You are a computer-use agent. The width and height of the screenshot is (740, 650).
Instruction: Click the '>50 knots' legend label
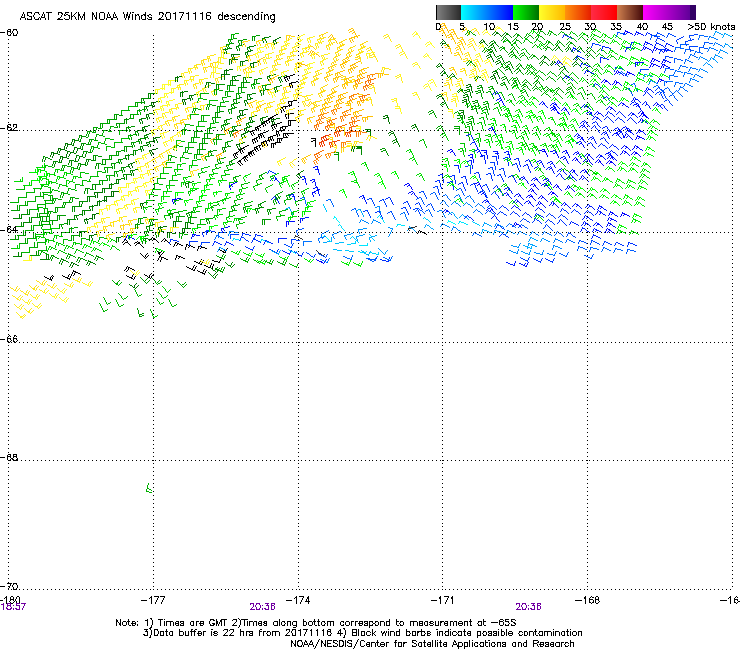[711, 27]
